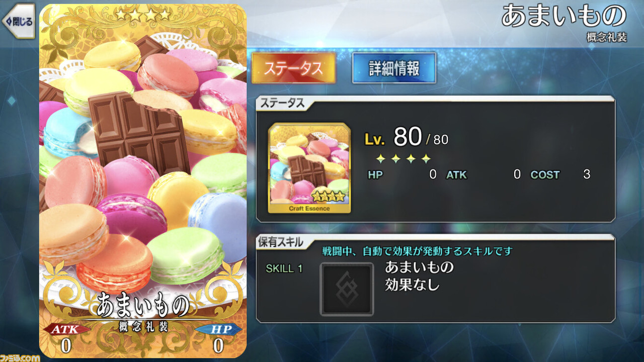Screen dimensions: 644x362
Task: Tap the rarity stars below level
Action: coord(403,159)
